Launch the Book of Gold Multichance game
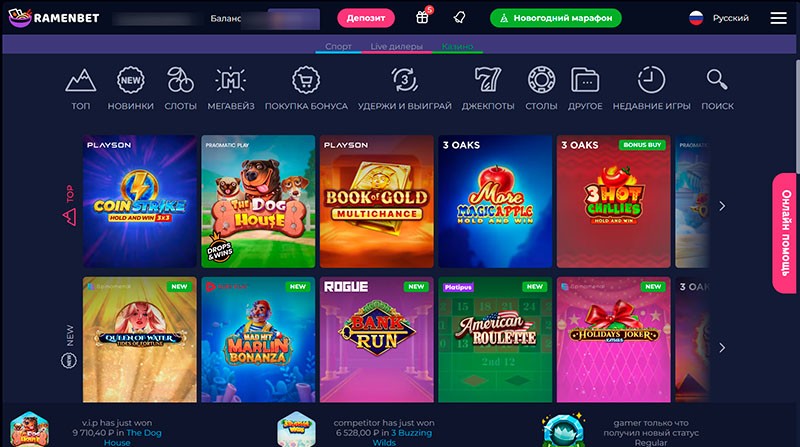Viewport: 800px width, 447px height. [x=377, y=201]
